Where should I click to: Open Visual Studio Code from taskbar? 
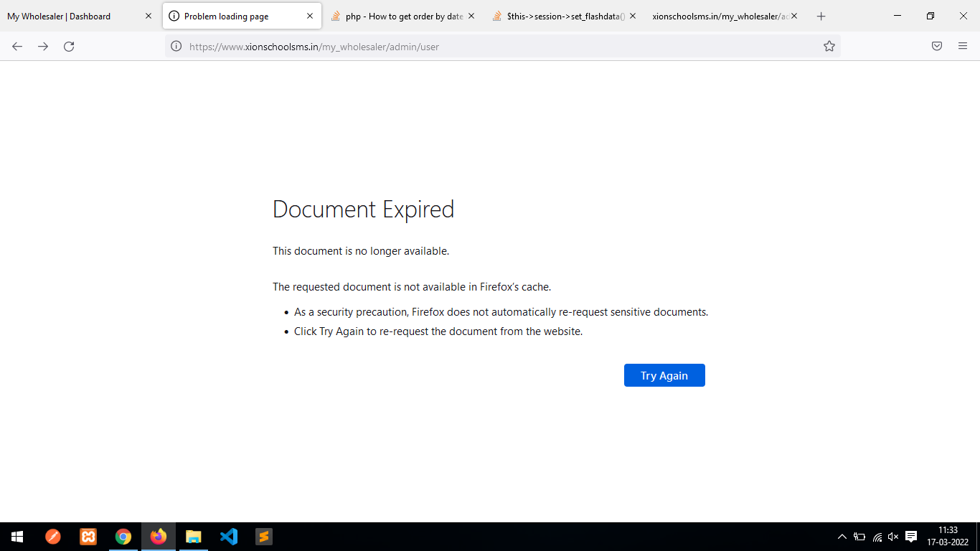(229, 537)
